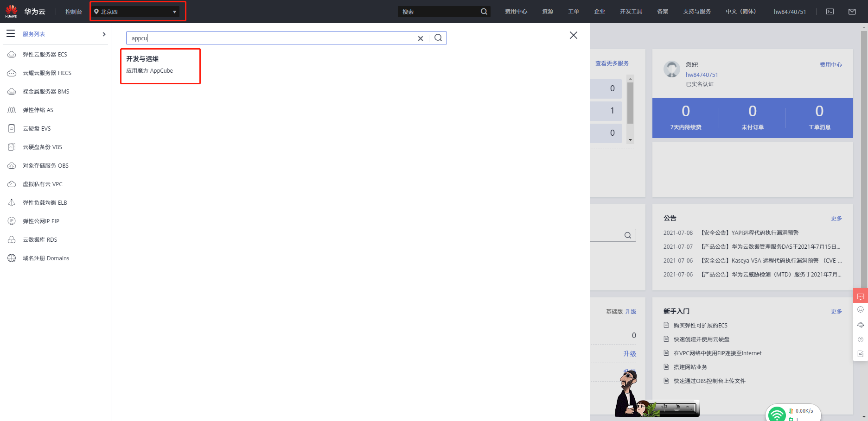Go to 控制台 console home

coord(74,12)
